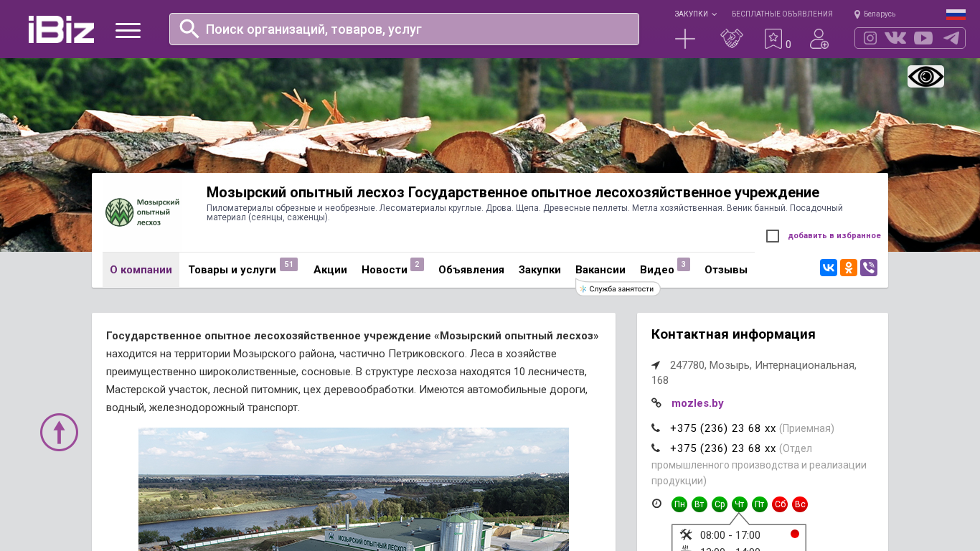
Task: Click БЕСПЛАТНЫЕ ОБЪЯВЛЕНИЯ link
Action: tap(782, 14)
